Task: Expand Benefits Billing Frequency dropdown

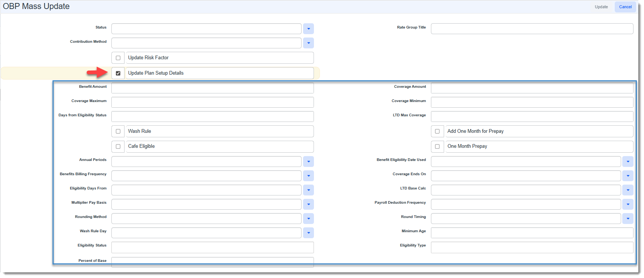Action: coord(308,176)
